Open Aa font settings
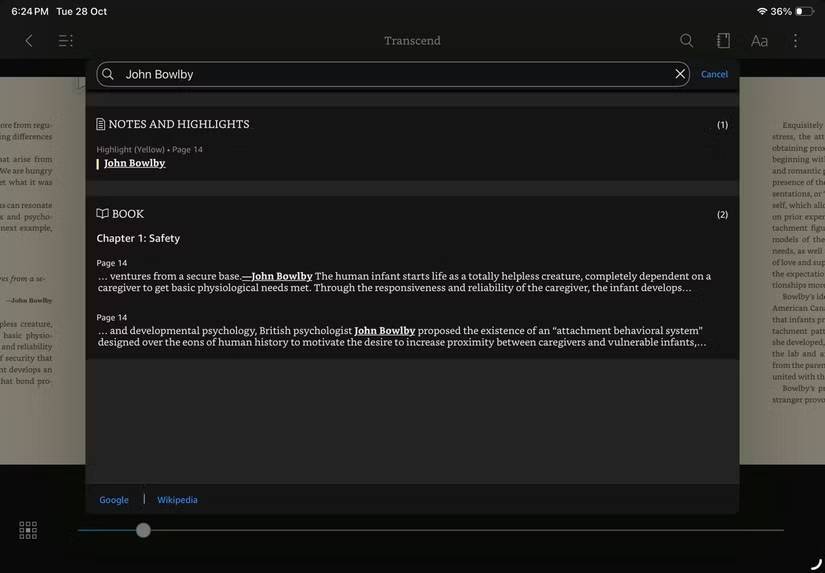Image resolution: width=825 pixels, height=573 pixels. pyautogui.click(x=759, y=41)
